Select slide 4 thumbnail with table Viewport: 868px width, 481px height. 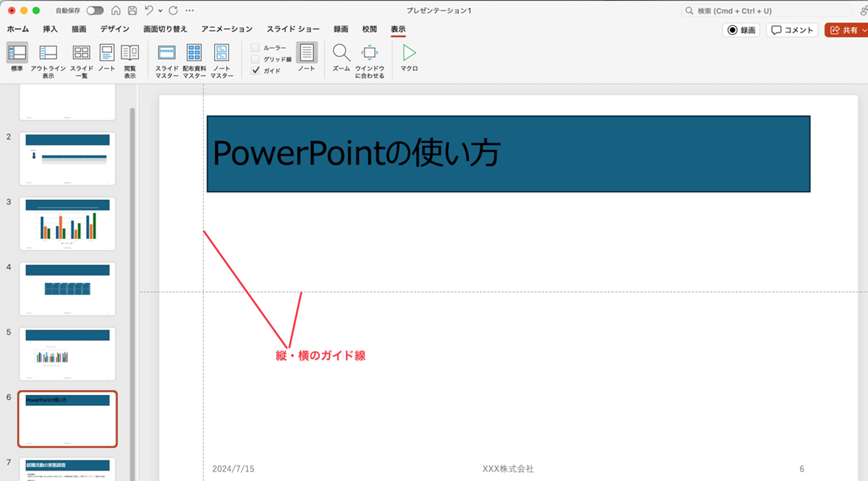tap(68, 288)
